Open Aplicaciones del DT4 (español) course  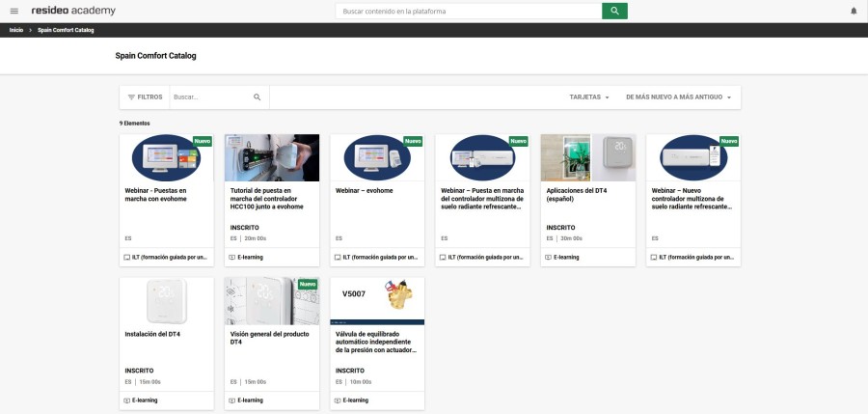click(577, 195)
